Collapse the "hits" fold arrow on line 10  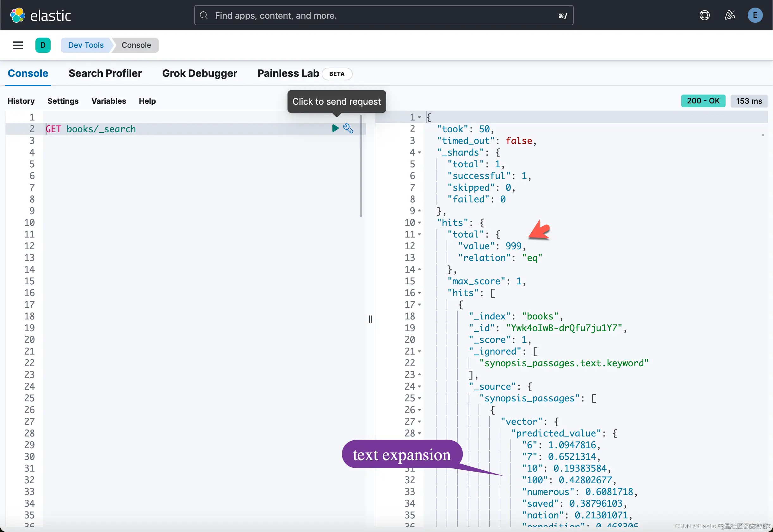pos(419,223)
